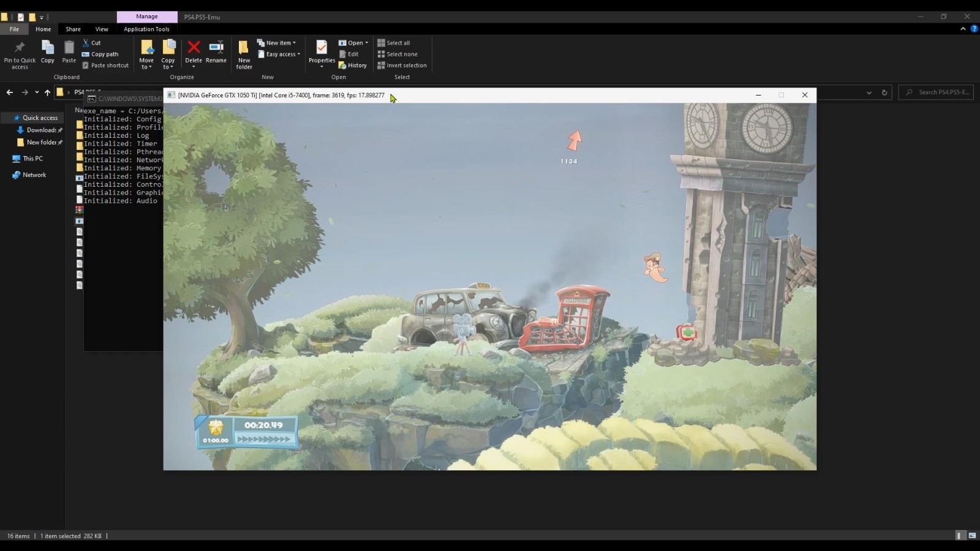Open the View ribbon tab
This screenshot has height=551, width=980.
point(102,29)
